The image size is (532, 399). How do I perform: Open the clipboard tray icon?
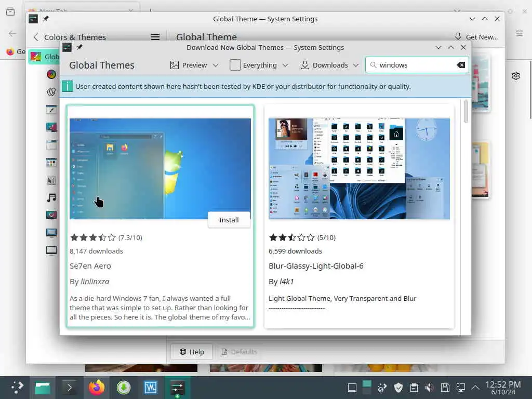tap(414, 388)
